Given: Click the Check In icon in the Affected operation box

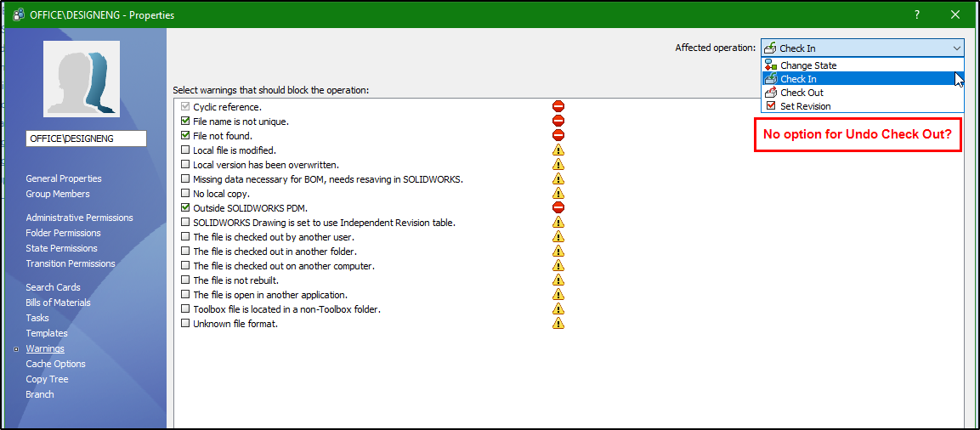Looking at the screenshot, I should [x=771, y=48].
